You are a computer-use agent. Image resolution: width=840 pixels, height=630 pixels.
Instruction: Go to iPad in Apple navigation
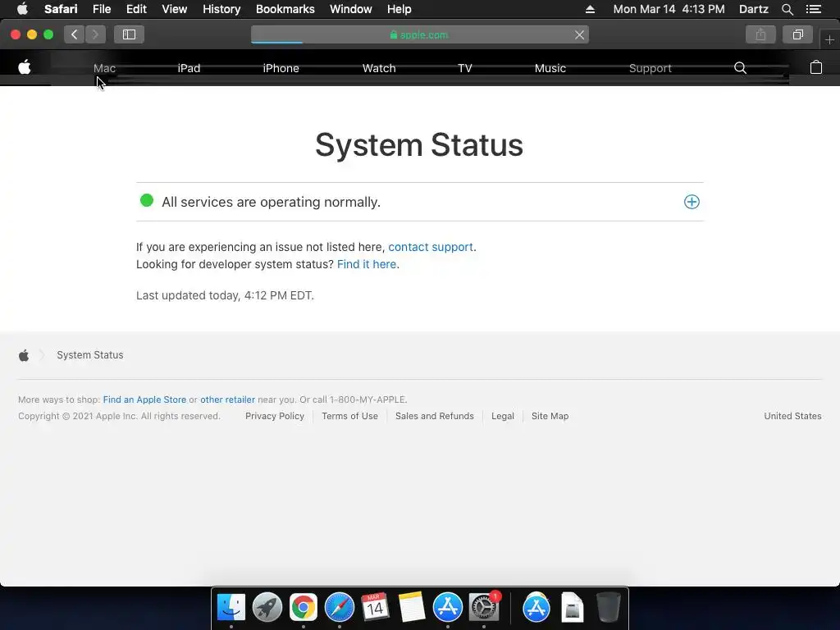pyautogui.click(x=189, y=68)
